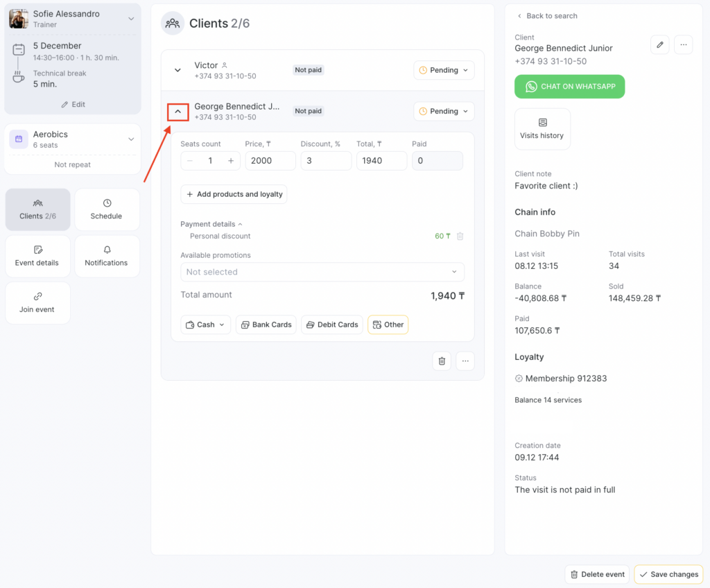The image size is (710, 588).
Task: Open the three-dot menu next to client name
Action: point(683,45)
